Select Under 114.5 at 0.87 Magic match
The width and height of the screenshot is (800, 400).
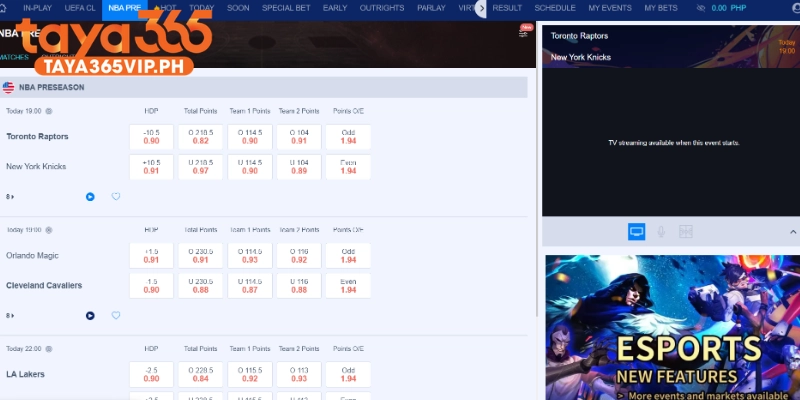pos(250,286)
